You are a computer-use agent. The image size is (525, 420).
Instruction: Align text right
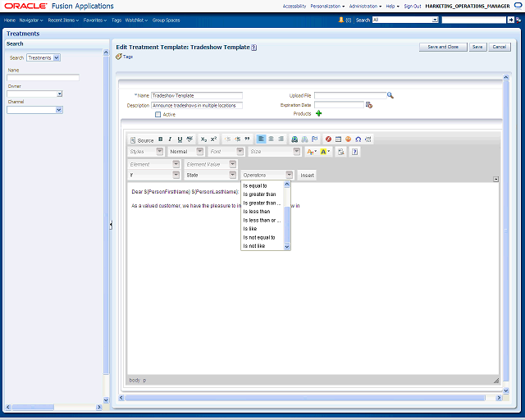tap(281, 139)
